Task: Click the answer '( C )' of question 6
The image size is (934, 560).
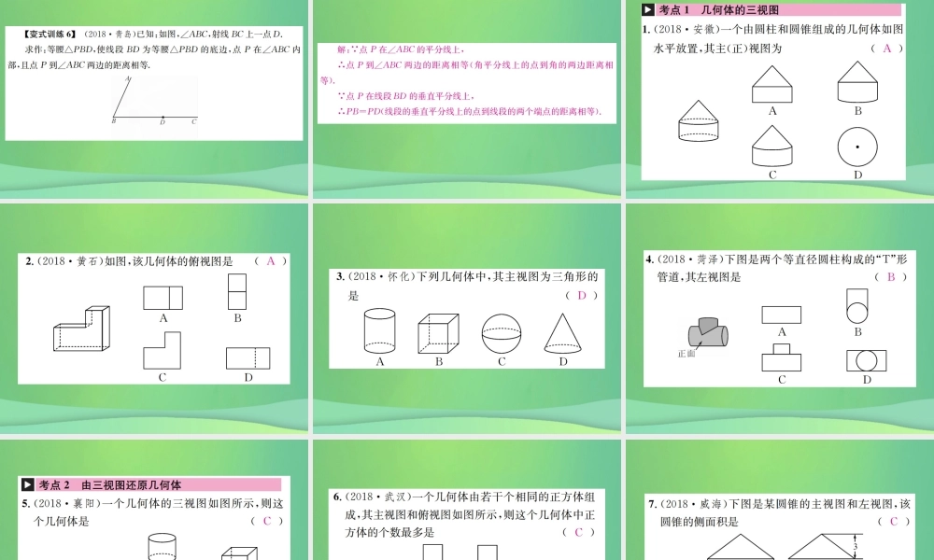Action: click(578, 533)
